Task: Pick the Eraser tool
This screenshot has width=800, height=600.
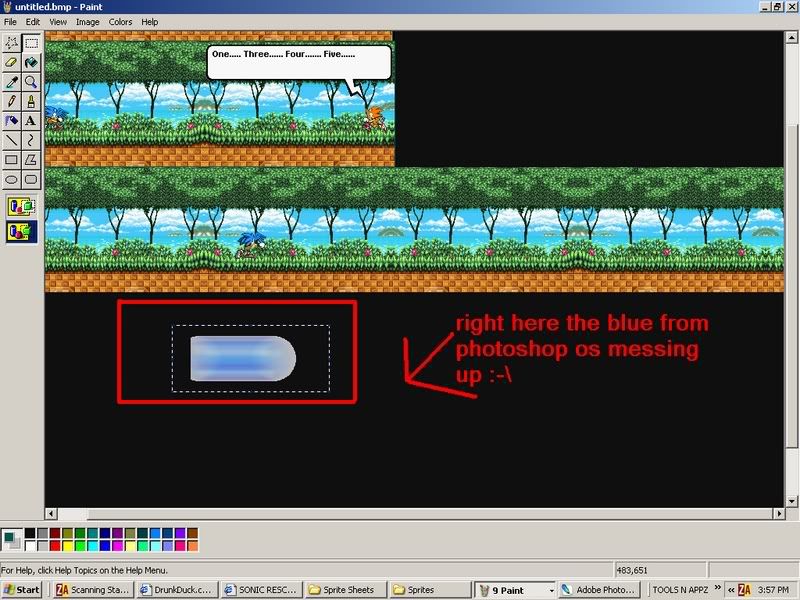Action: (12, 62)
